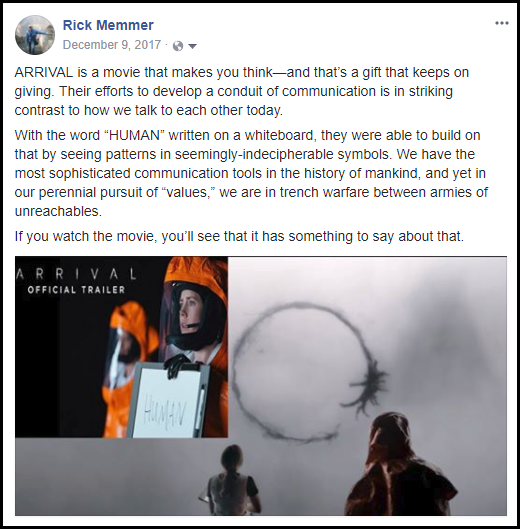
Task: Expand the audience arrow beside the globe
Action: pyautogui.click(x=192, y=46)
